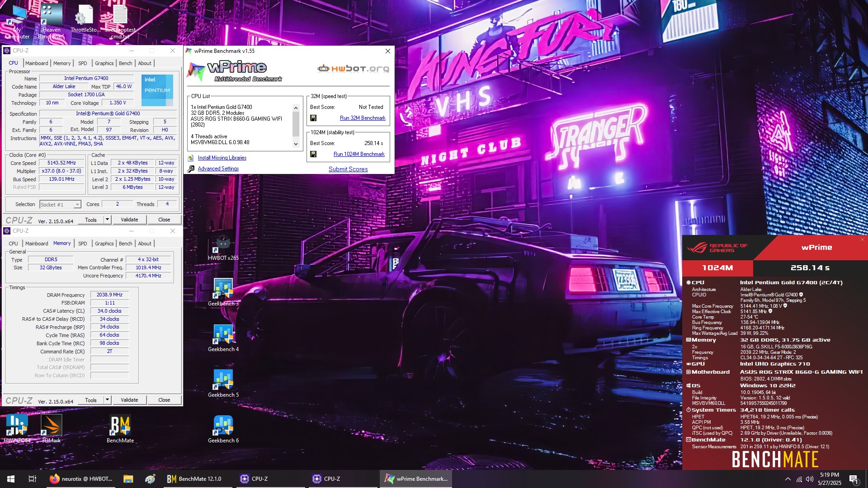This screenshot has height=488, width=868.
Task: Launch Geekbench 6 desktop shortcut
Action: pyautogui.click(x=223, y=430)
